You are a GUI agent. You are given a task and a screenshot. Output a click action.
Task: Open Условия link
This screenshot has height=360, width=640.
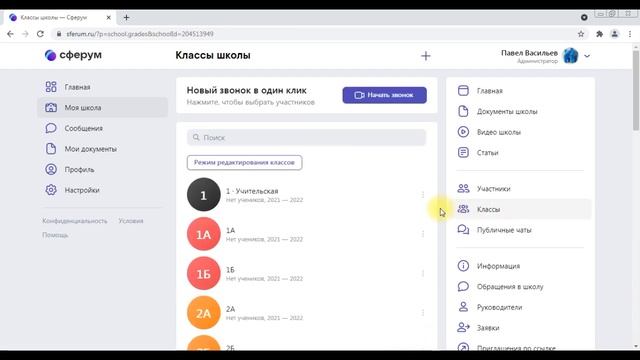tap(131, 221)
